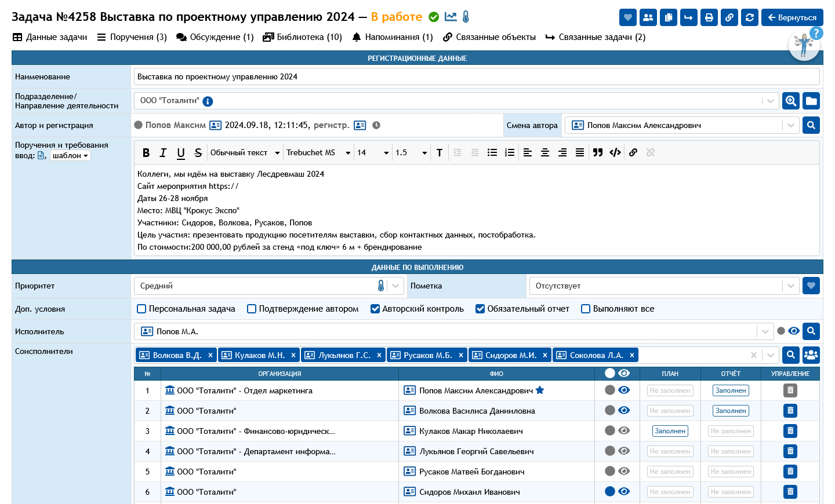
Task: Toggle the Выполняют все checkbox
Action: coord(586,309)
